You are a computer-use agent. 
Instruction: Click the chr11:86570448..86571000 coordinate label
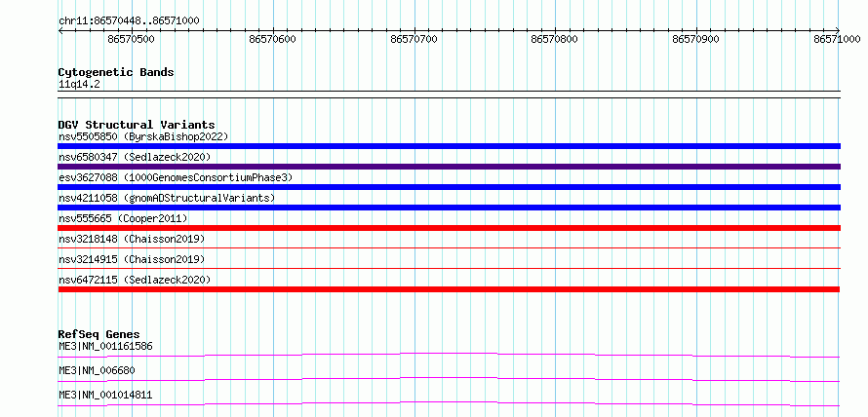coord(129,21)
